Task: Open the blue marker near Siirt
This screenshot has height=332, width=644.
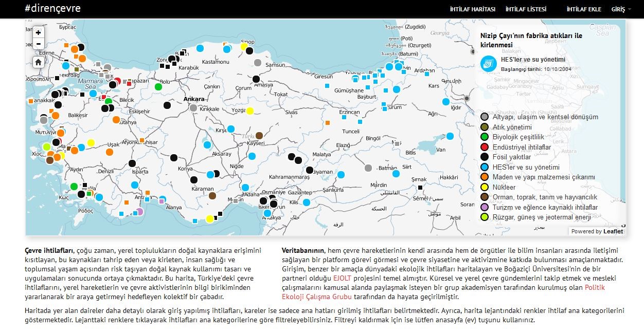Action: click(x=396, y=173)
